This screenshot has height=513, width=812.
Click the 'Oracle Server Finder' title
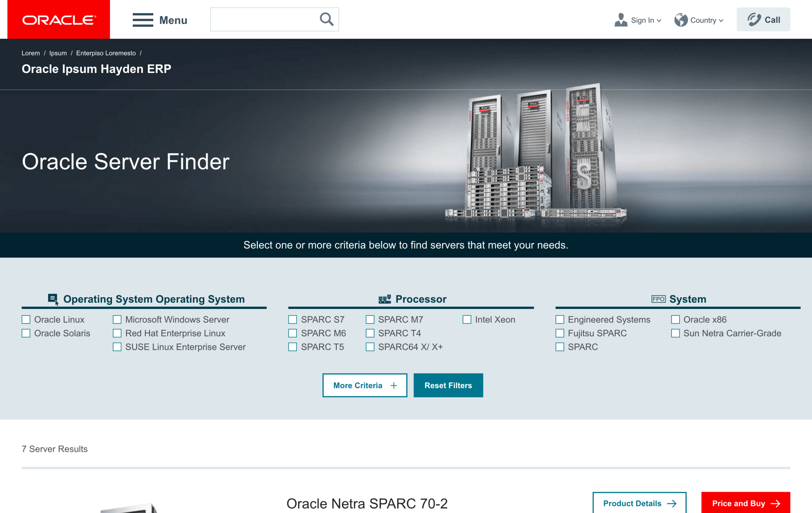126,161
